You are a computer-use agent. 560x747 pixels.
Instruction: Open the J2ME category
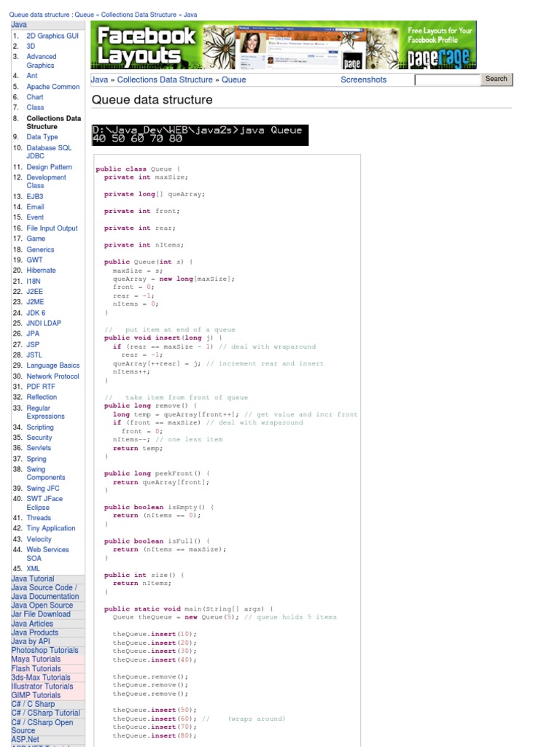pos(35,302)
